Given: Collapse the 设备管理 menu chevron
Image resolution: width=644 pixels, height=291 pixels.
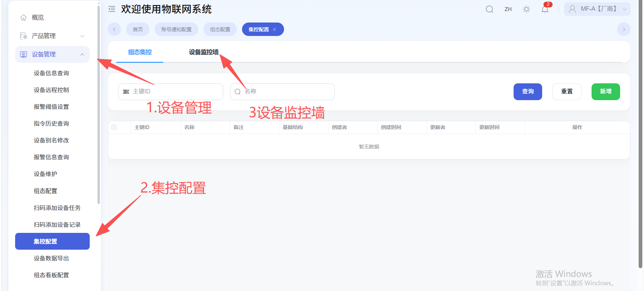Looking at the screenshot, I should 82,54.
